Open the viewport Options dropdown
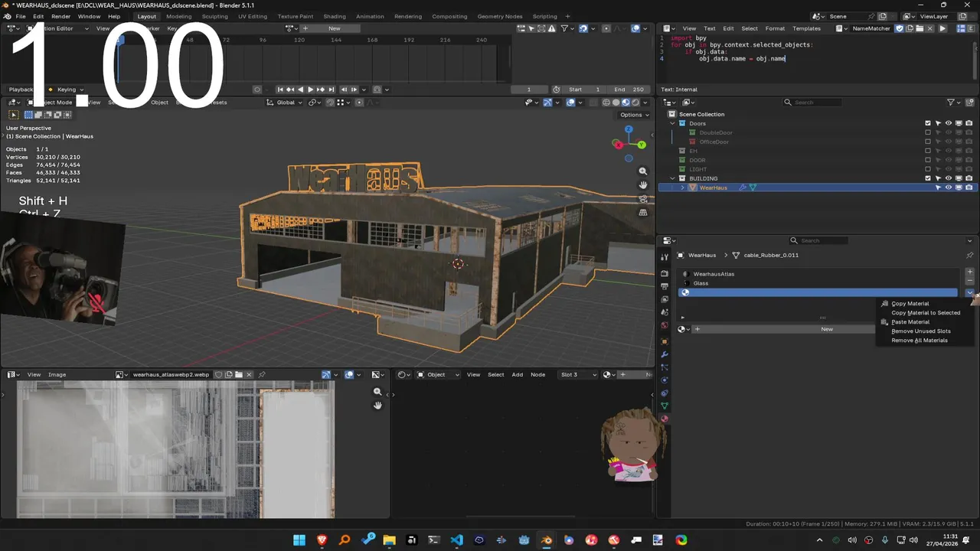 [x=635, y=115]
